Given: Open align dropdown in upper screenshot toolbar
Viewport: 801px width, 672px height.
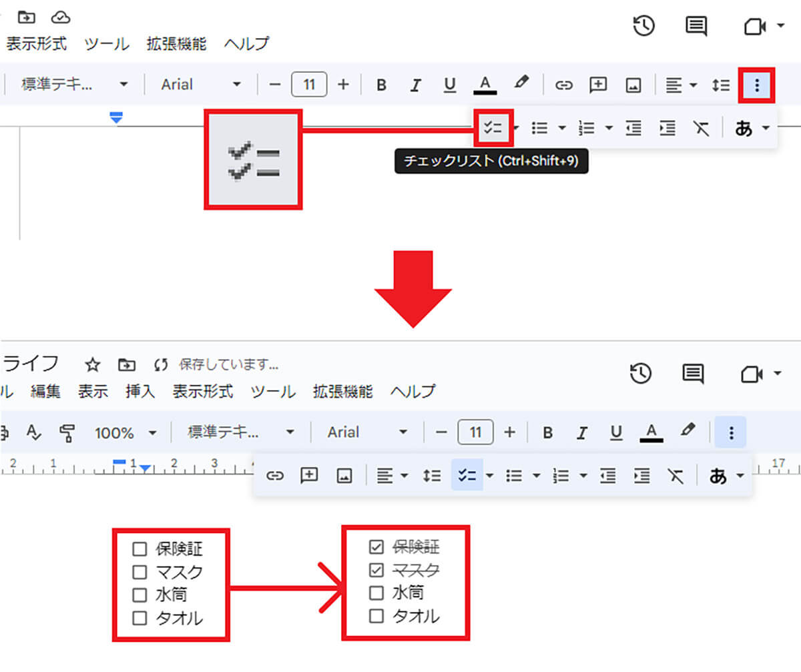Looking at the screenshot, I should [682, 85].
